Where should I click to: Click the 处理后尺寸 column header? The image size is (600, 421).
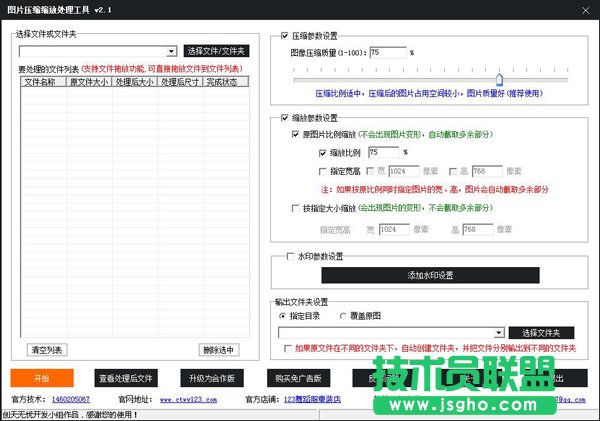point(180,82)
